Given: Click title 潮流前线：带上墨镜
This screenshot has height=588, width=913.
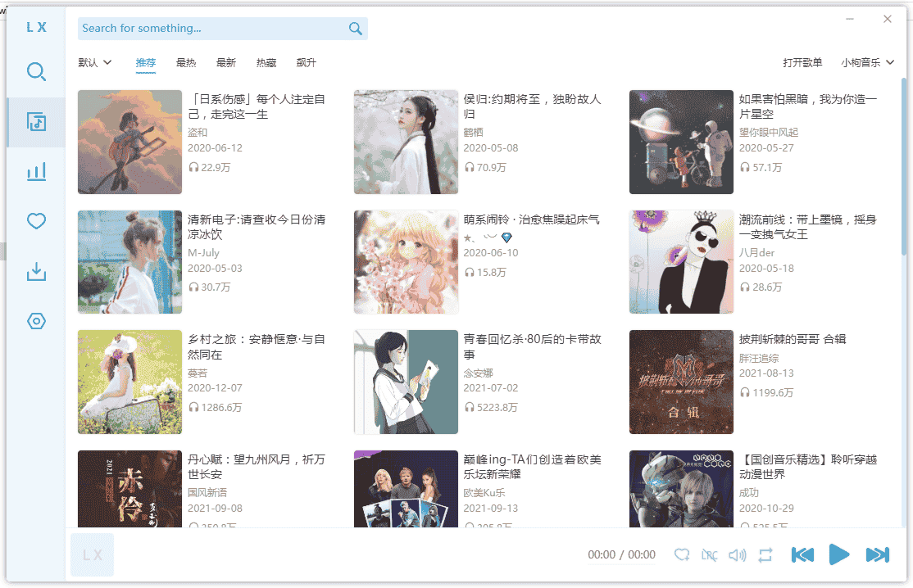Looking at the screenshot, I should [x=808, y=227].
